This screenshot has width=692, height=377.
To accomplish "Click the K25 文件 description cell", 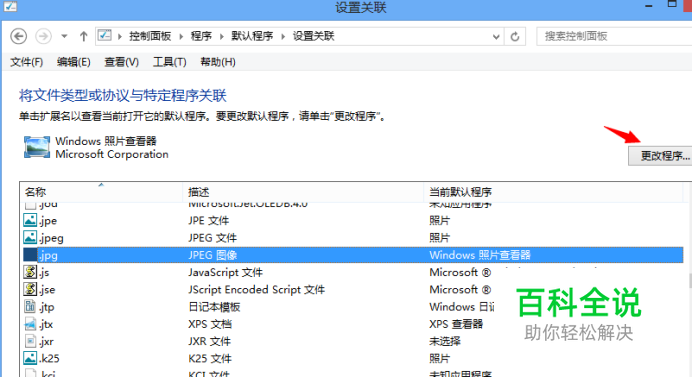I will (x=210, y=358).
